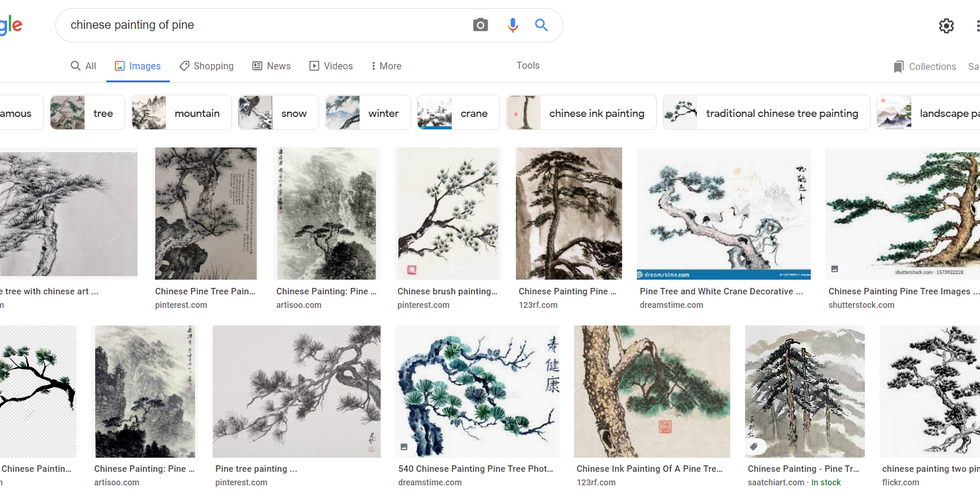The height and width of the screenshot is (500, 980).
Task: Open Chinese Pine Tree Painting pinterest thumbnail
Action: click(206, 213)
